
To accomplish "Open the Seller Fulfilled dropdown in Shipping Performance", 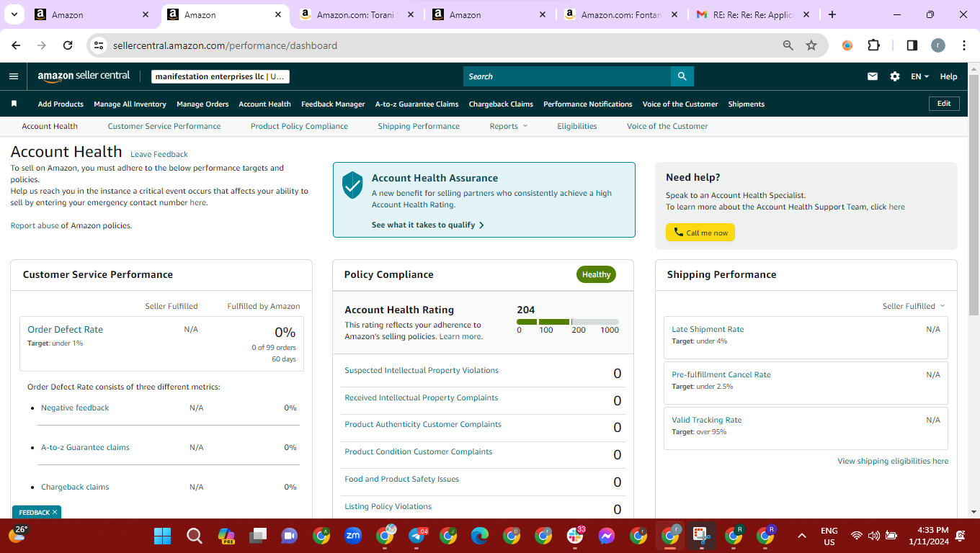I will (914, 306).
